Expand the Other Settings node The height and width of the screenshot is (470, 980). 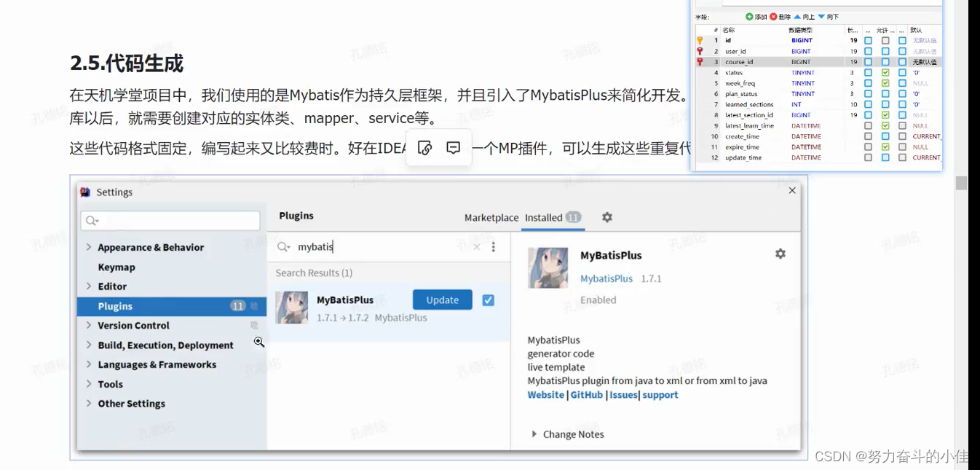tap(89, 404)
